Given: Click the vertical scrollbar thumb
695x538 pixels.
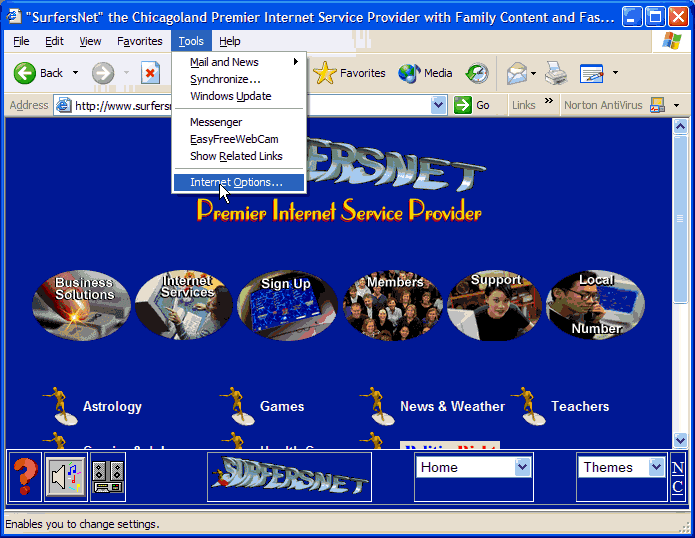Looking at the screenshot, I should point(680,219).
